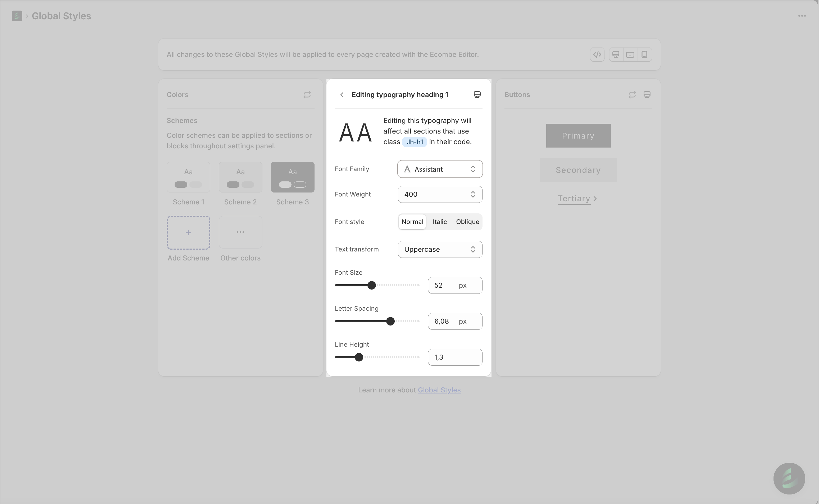The image size is (819, 504).
Task: Open the Font Family dropdown
Action: coord(439,169)
